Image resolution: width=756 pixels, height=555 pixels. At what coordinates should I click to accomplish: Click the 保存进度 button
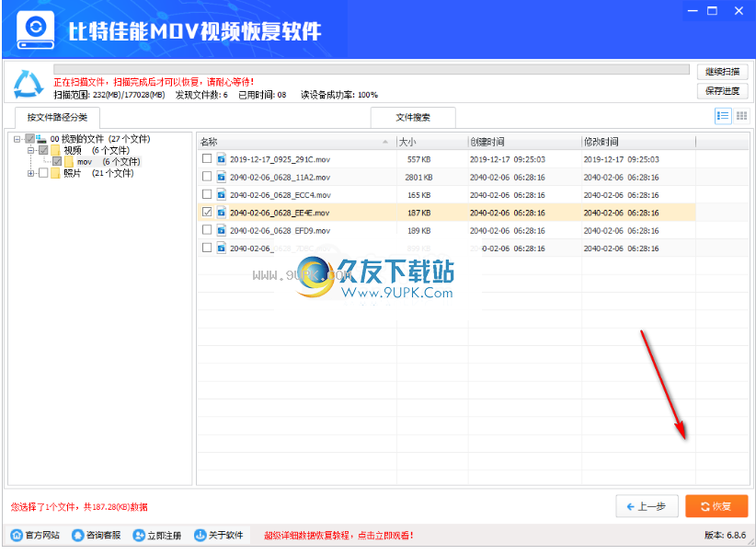pos(722,91)
